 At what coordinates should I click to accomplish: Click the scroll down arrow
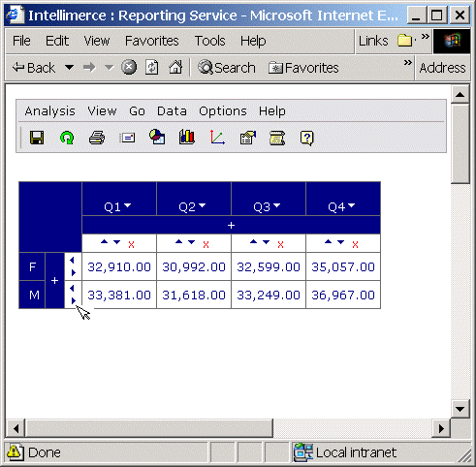click(460, 409)
